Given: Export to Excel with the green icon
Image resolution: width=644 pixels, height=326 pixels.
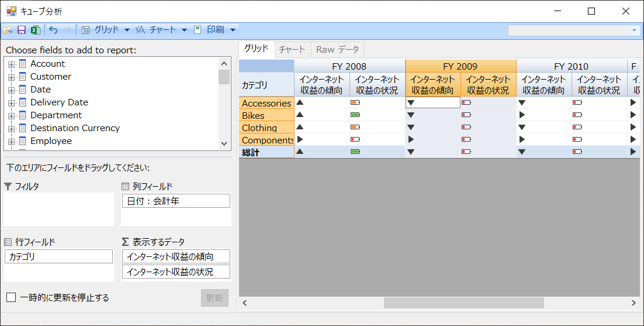Looking at the screenshot, I should (x=35, y=30).
